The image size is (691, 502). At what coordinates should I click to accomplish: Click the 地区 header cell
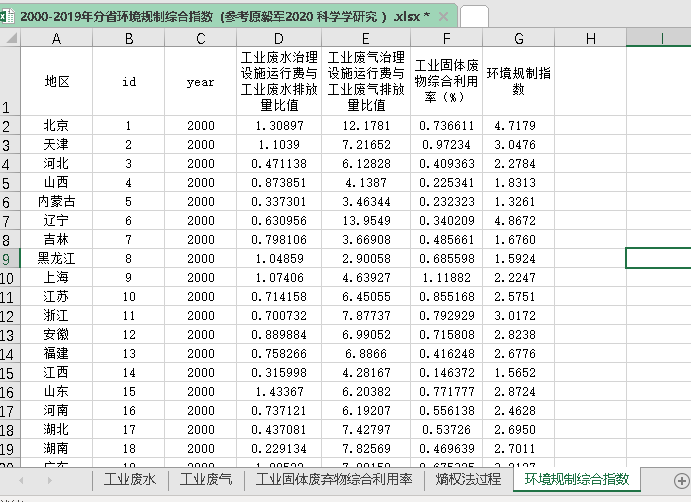coord(56,81)
